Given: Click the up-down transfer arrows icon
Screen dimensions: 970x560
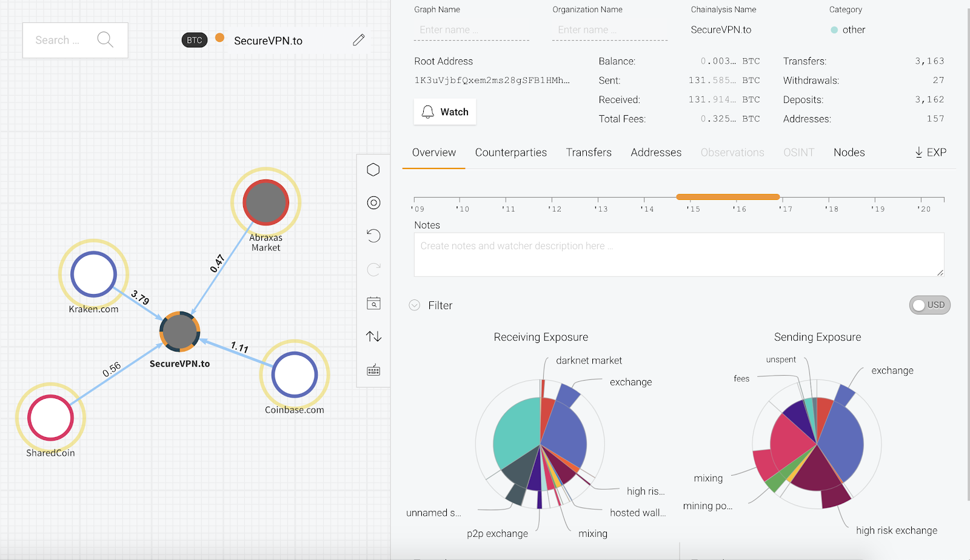Looking at the screenshot, I should point(373,336).
